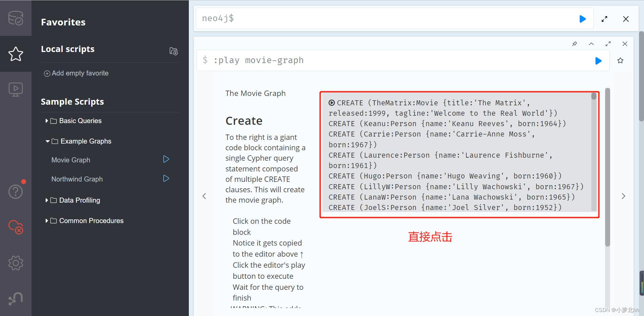
Task: Run the main neo4j$ editor query
Action: (x=583, y=19)
